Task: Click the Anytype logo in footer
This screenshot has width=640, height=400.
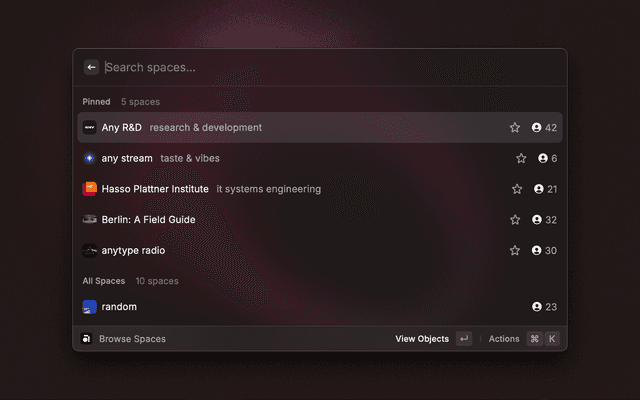Action: pyautogui.click(x=87, y=339)
